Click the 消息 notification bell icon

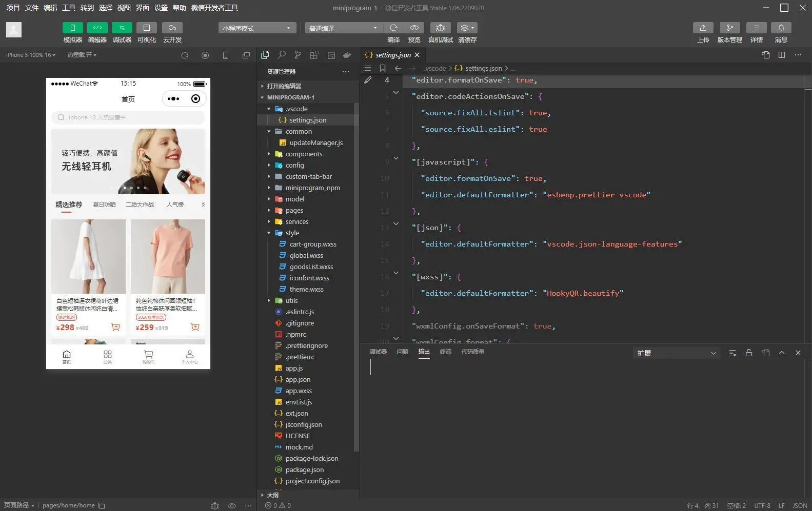781,28
